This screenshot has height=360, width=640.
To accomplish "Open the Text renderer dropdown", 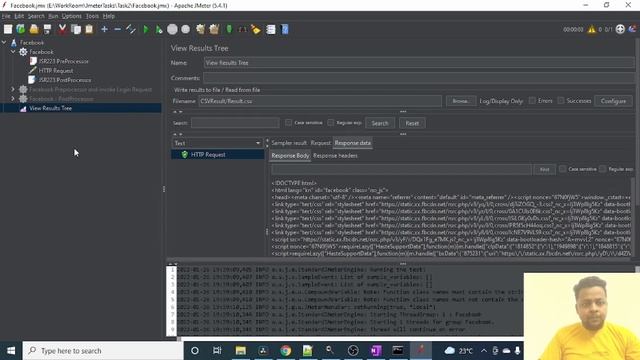I will pyautogui.click(x=217, y=143).
